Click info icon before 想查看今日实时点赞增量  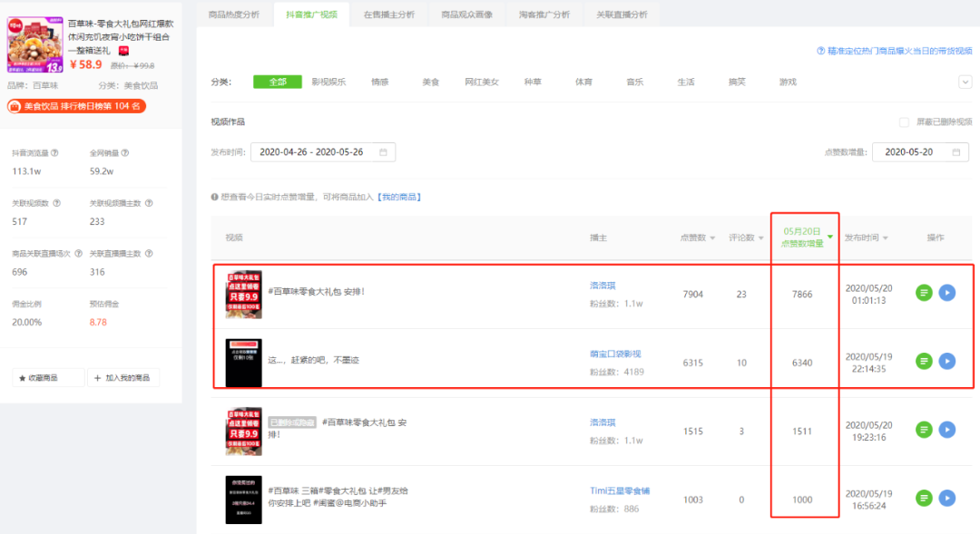coord(214,197)
